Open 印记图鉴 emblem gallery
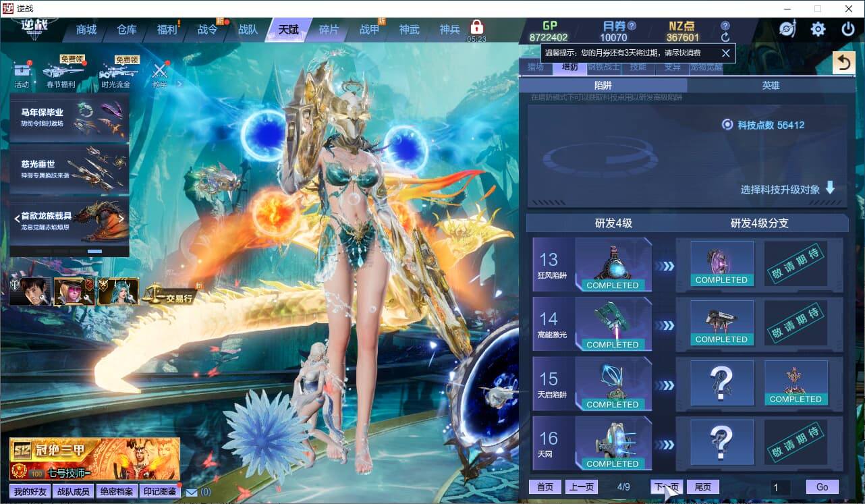This screenshot has height=504, width=865. 159,492
